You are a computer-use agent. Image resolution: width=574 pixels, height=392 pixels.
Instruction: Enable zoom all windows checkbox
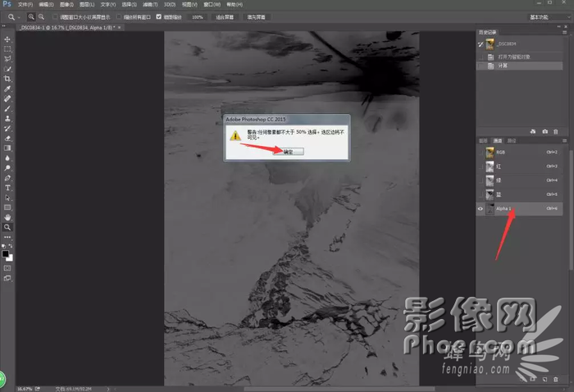(x=119, y=17)
